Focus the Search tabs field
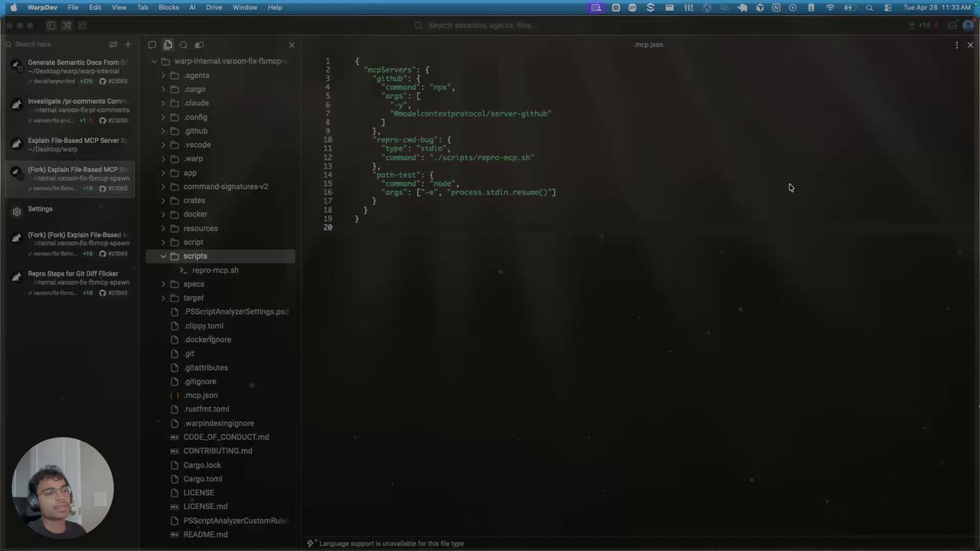This screenshot has width=980, height=551. click(x=57, y=44)
